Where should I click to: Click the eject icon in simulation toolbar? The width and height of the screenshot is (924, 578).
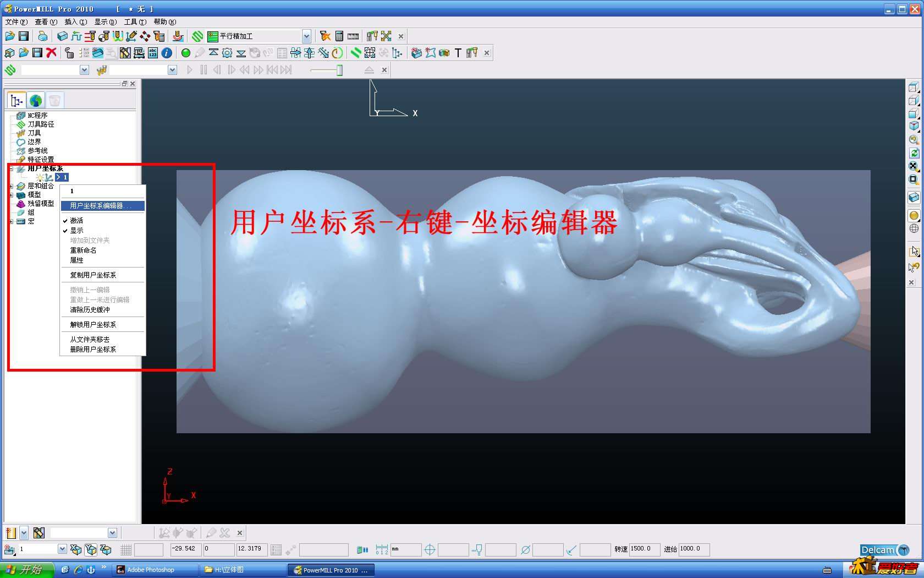(369, 70)
